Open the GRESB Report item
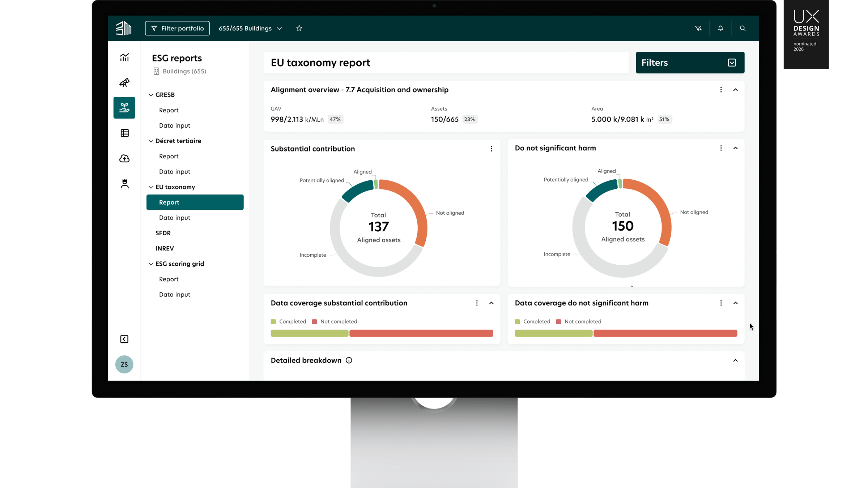Screen dimensions: 868x488 coord(169,110)
